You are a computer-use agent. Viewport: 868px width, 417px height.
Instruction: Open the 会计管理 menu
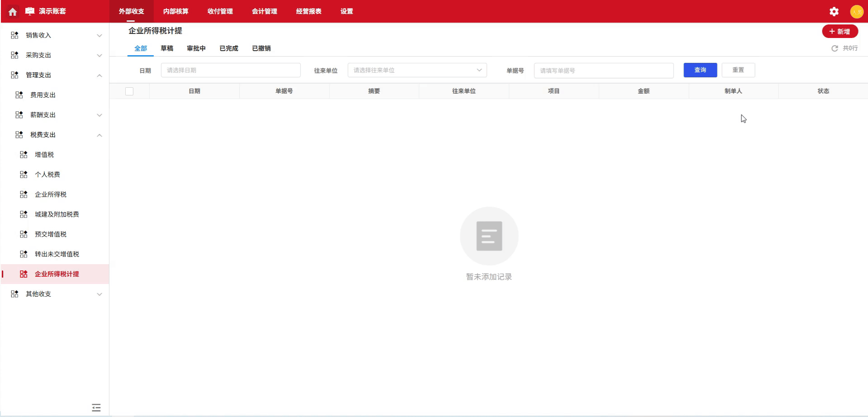pos(264,11)
